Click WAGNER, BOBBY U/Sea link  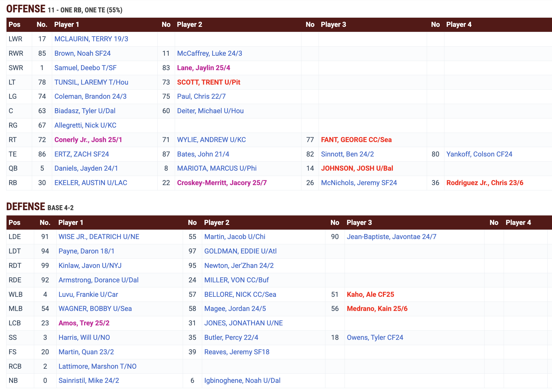[95, 309]
